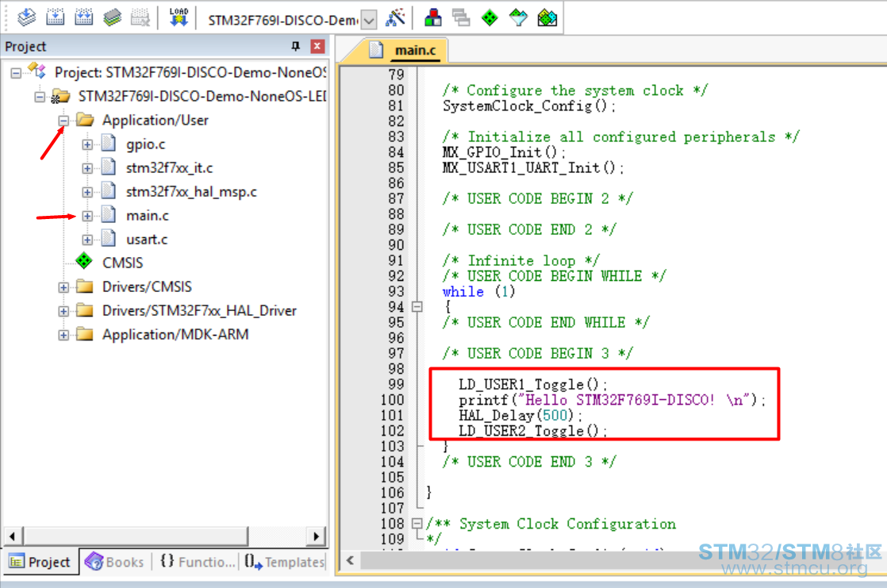
Task: Select gpio.c in the project tree
Action: click(x=145, y=144)
